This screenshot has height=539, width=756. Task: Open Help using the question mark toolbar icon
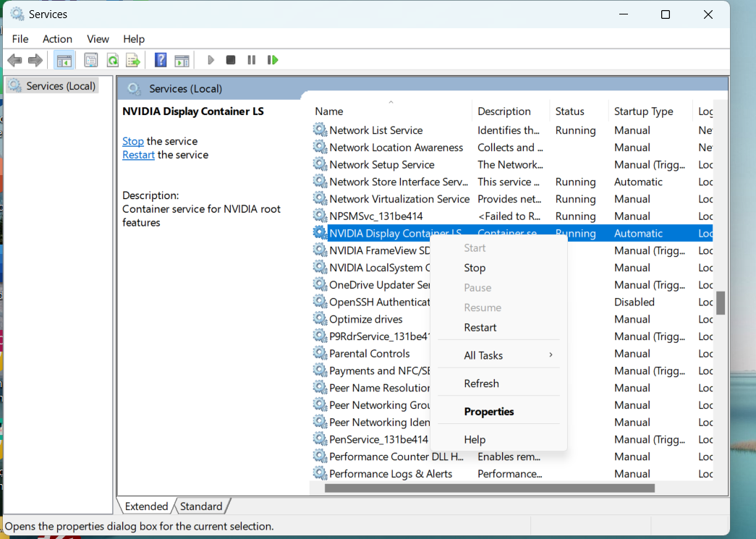[160, 59]
